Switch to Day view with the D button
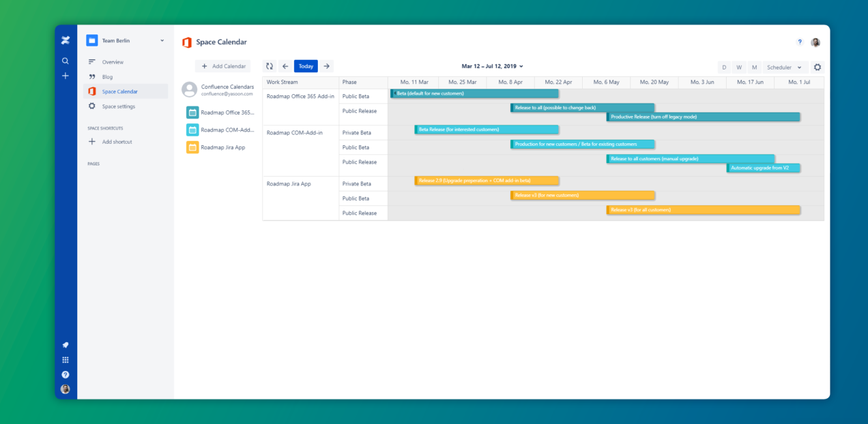This screenshot has height=424, width=868. 723,67
